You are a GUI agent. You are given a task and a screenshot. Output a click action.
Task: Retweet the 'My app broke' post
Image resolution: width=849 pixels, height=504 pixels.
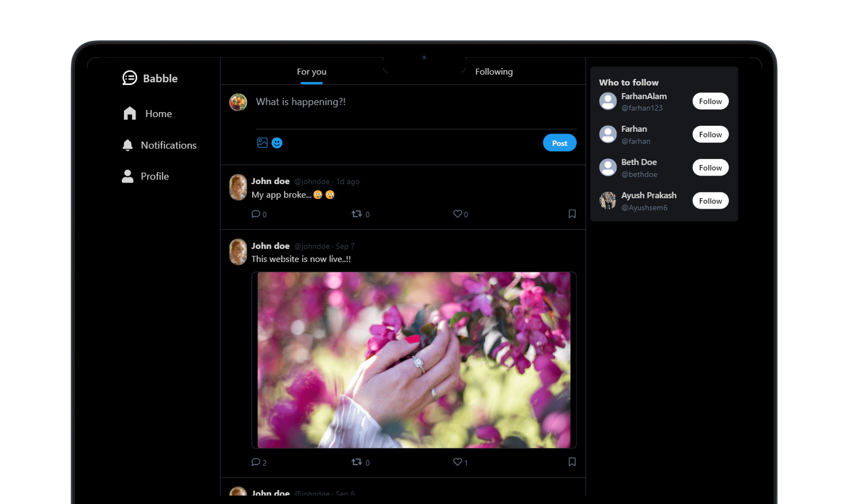coord(357,214)
